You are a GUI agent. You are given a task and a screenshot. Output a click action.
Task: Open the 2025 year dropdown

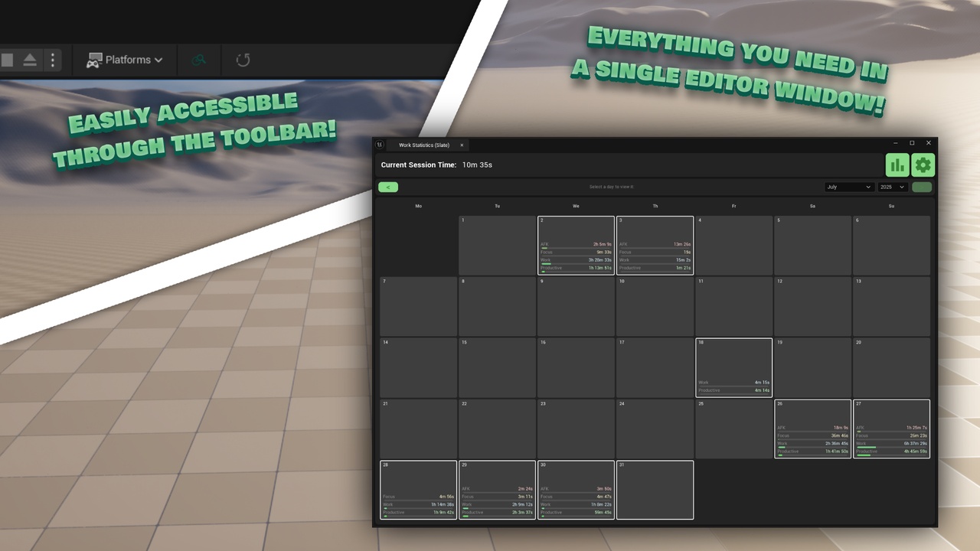(x=892, y=187)
